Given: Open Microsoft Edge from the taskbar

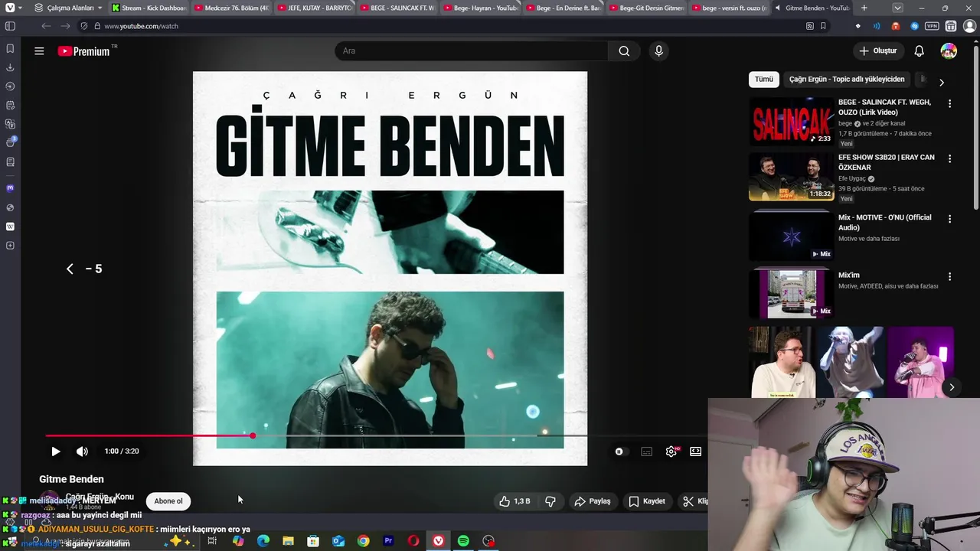Looking at the screenshot, I should tap(263, 541).
